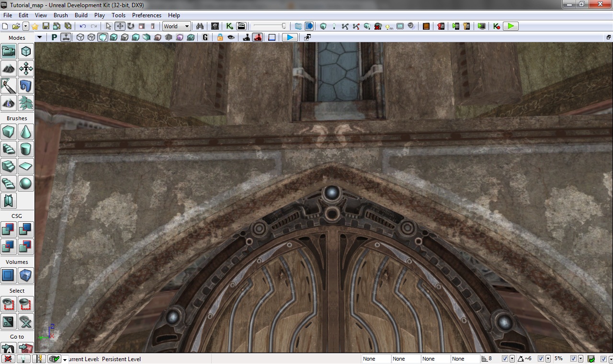Toggle drag grid snap checkbox
Image resolution: width=613 pixels, height=364 pixels.
coord(505,359)
